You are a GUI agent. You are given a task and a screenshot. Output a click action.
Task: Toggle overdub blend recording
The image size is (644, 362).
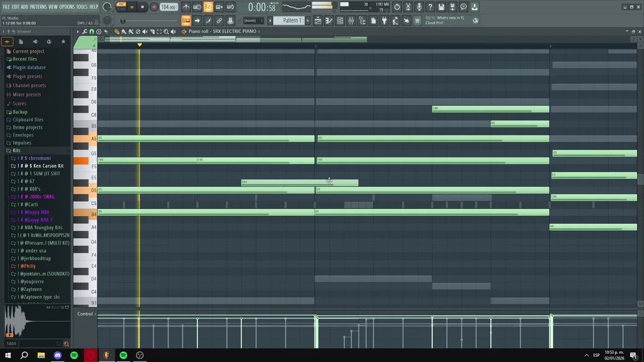point(219,7)
